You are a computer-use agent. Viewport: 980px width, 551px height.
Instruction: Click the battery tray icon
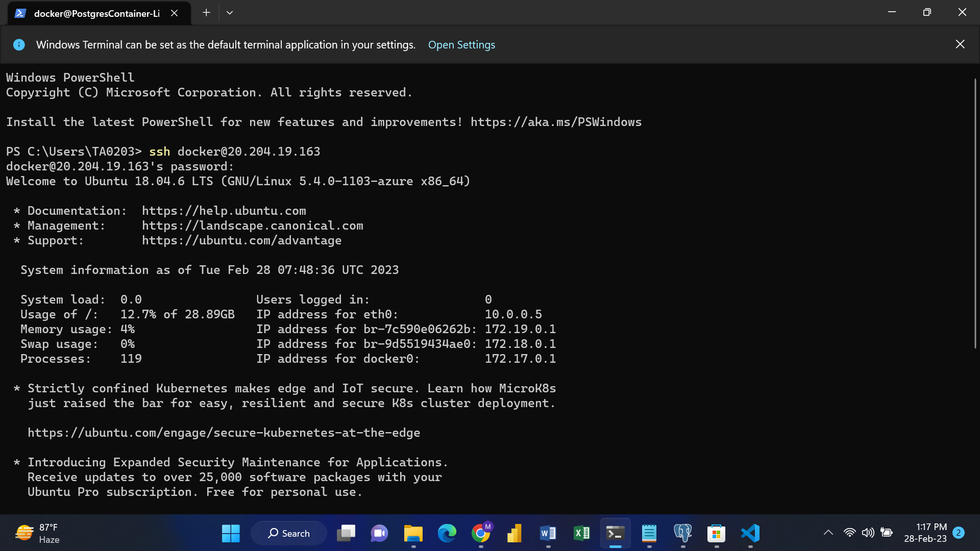pos(887,533)
